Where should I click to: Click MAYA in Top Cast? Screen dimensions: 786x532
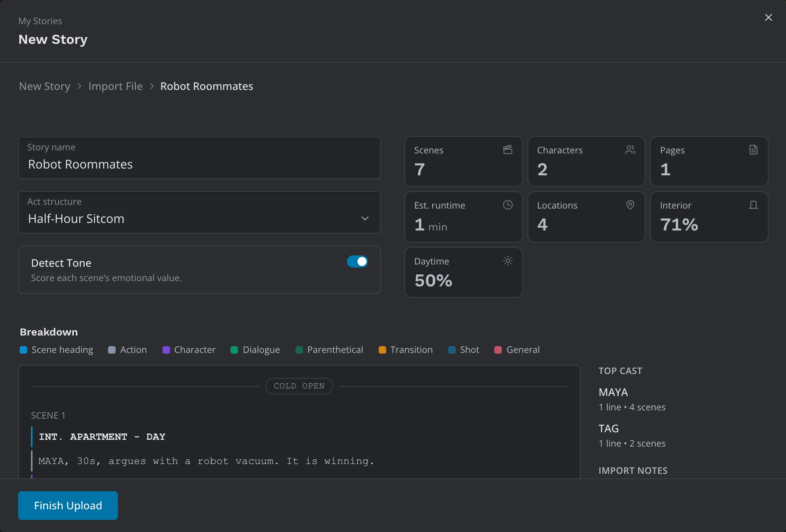pos(613,392)
